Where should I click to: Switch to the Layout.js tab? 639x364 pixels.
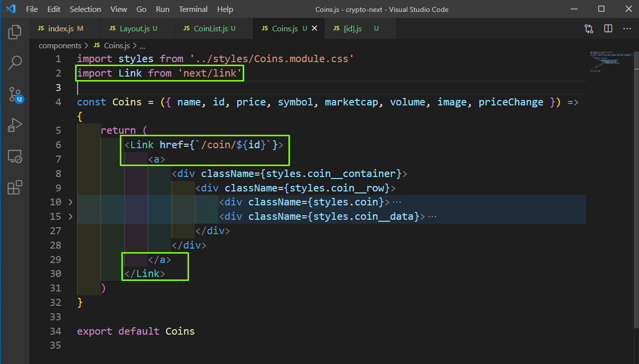coord(137,29)
